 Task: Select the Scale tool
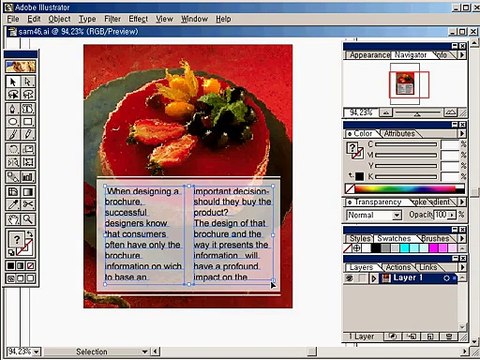click(28, 149)
